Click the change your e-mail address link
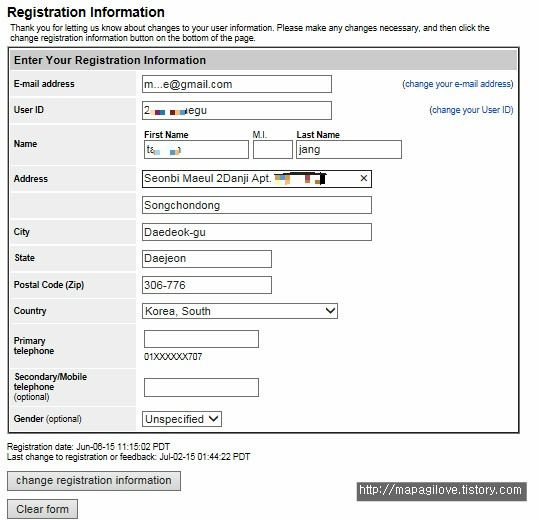The width and height of the screenshot is (539, 520). (x=458, y=84)
